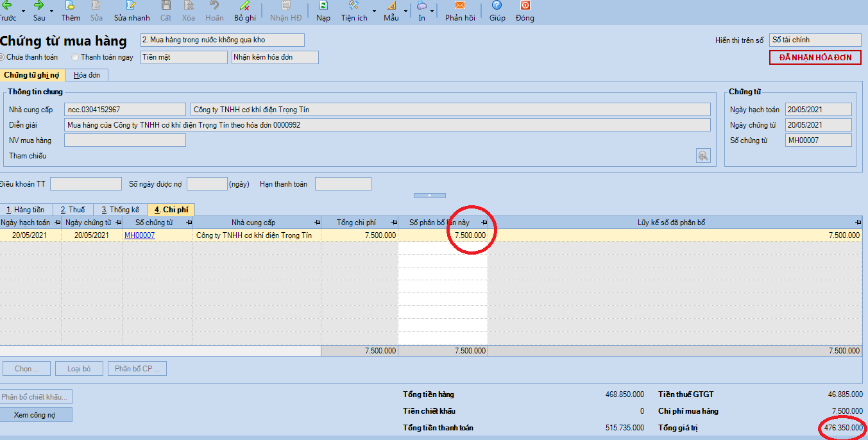Click the Đóng close form icon

525,6
